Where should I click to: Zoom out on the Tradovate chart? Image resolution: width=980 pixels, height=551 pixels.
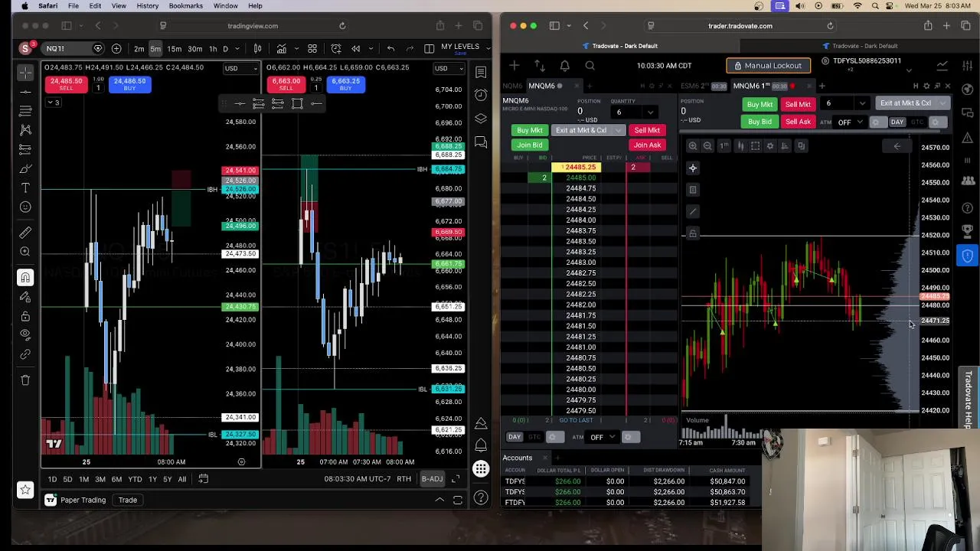point(707,145)
